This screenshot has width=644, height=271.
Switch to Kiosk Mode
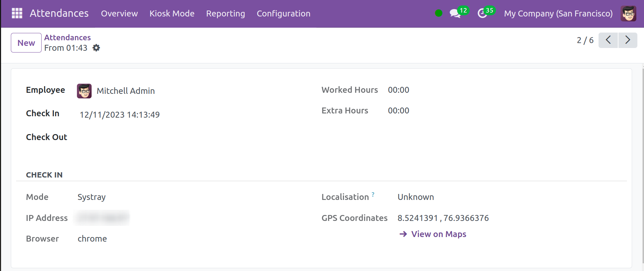point(172,13)
